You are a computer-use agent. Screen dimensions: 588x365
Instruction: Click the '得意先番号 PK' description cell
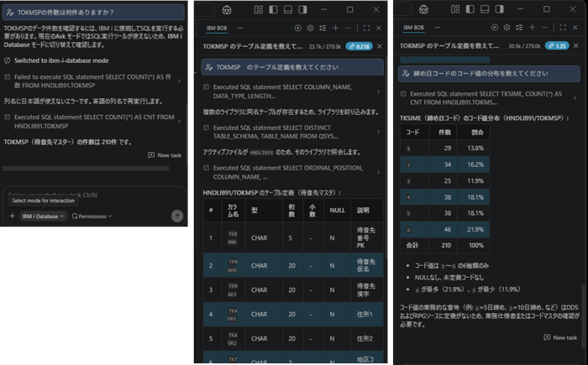pyautogui.click(x=368, y=237)
